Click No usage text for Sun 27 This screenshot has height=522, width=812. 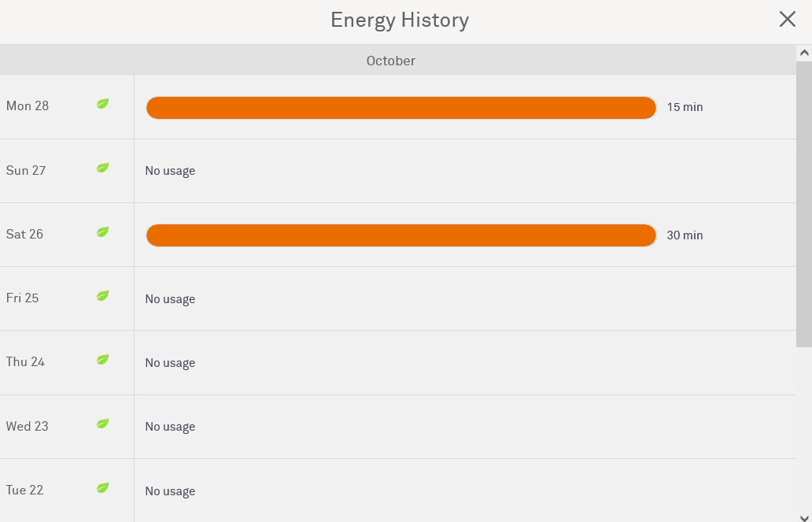pyautogui.click(x=170, y=171)
